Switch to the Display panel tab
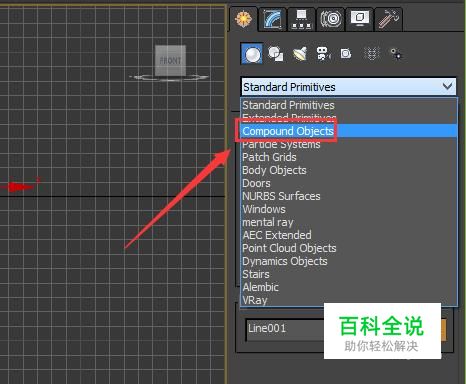 (359, 19)
